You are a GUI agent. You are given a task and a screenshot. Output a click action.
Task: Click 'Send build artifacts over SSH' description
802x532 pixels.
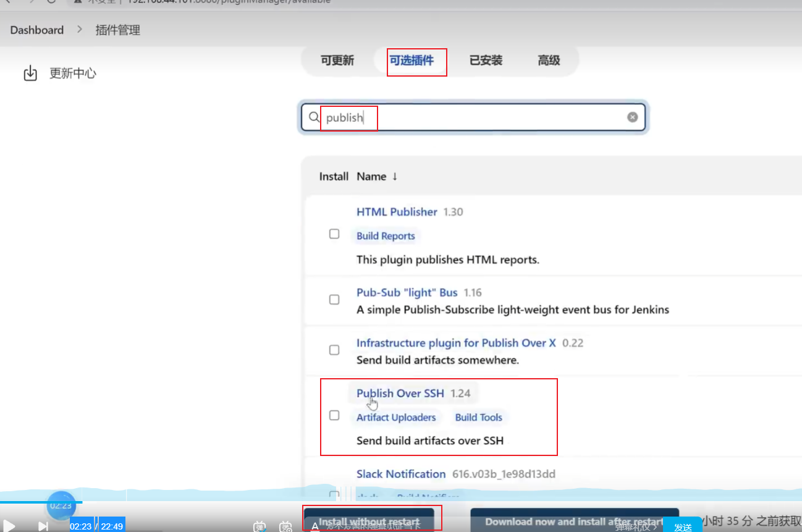(430, 441)
